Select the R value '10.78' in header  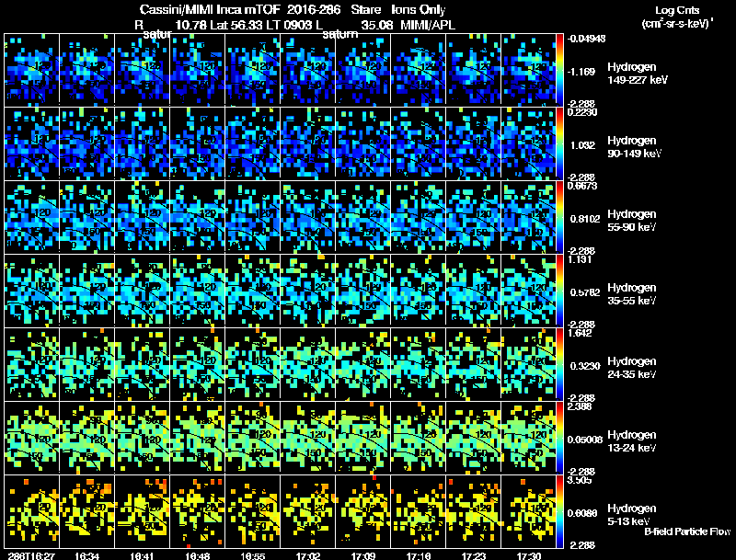click(191, 25)
